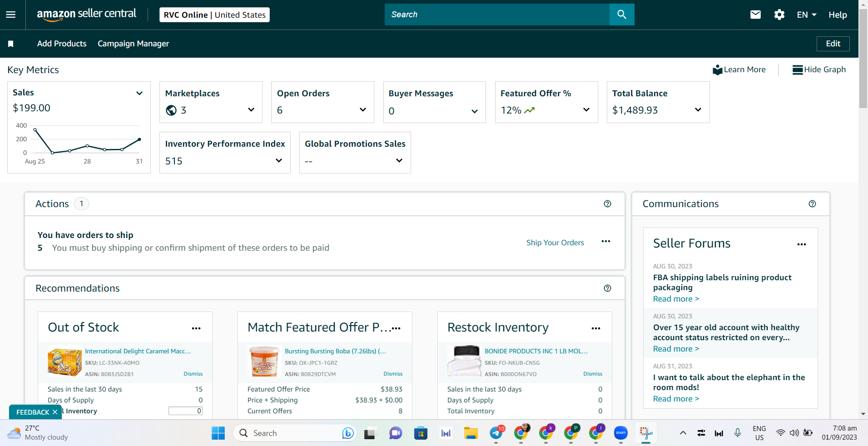868x446 pixels.
Task: Open Microsoft Store from the taskbar
Action: (x=421, y=433)
